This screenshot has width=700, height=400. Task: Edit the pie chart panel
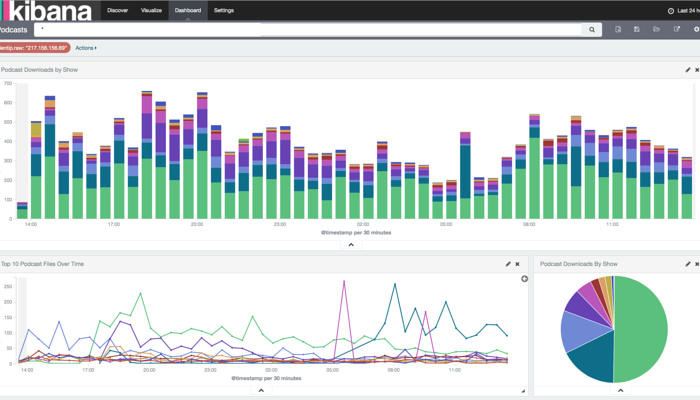688,264
